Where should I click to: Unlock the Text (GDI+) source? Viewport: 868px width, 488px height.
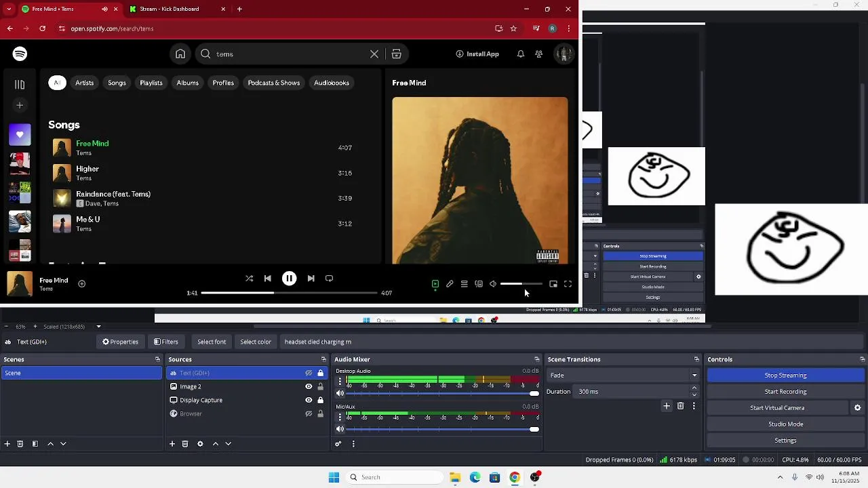(x=321, y=373)
